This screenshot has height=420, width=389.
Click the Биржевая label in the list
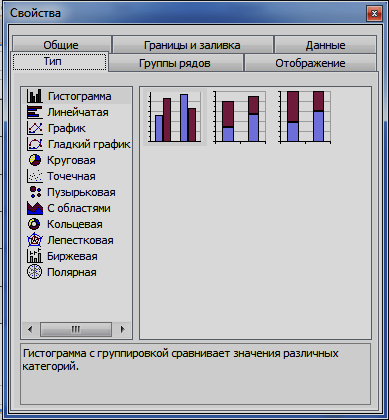[72, 256]
